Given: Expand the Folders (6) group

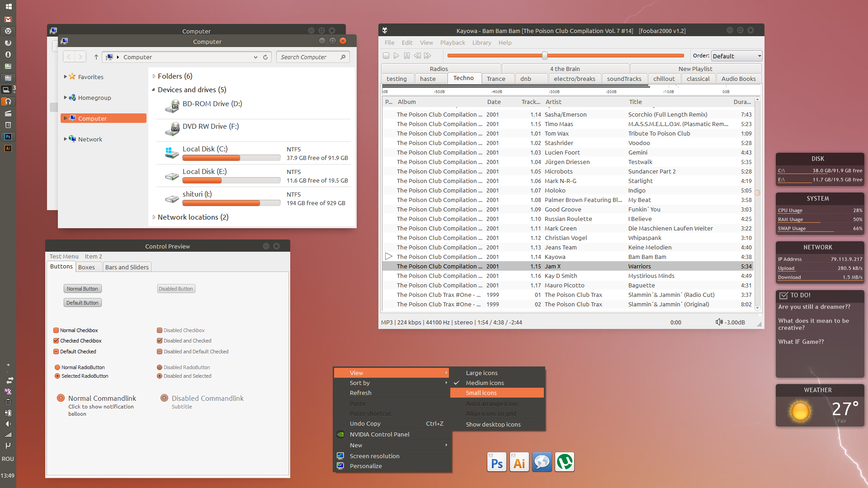Looking at the screenshot, I should coord(154,76).
